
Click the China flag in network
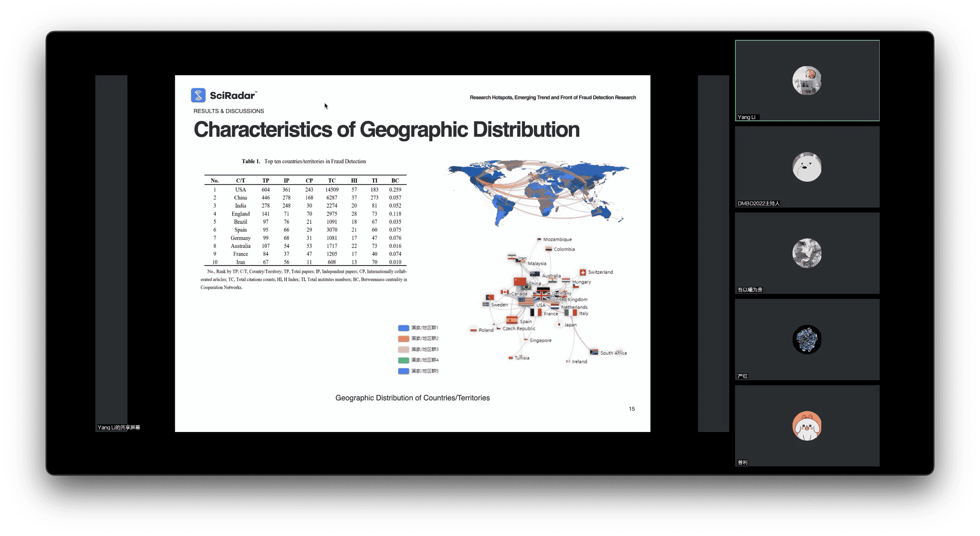[520, 282]
